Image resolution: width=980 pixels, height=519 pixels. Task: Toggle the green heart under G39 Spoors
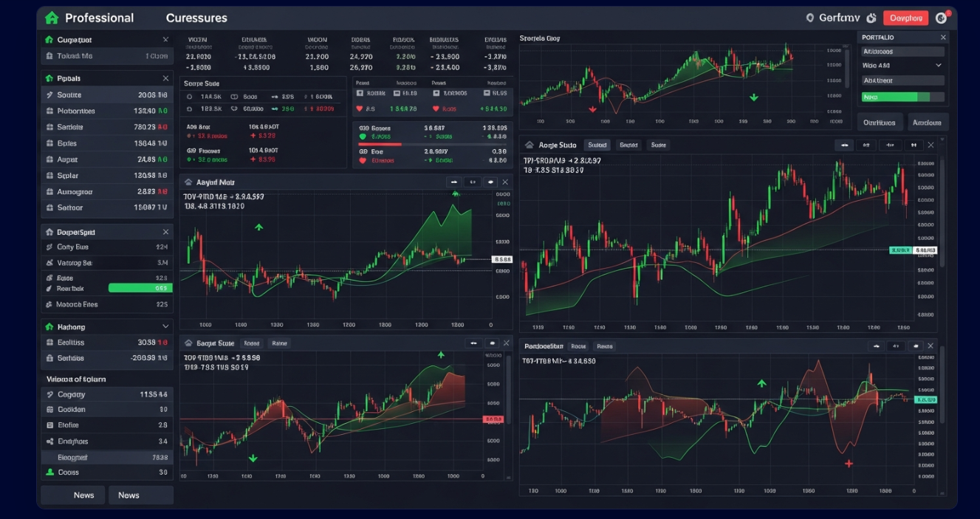click(x=363, y=137)
